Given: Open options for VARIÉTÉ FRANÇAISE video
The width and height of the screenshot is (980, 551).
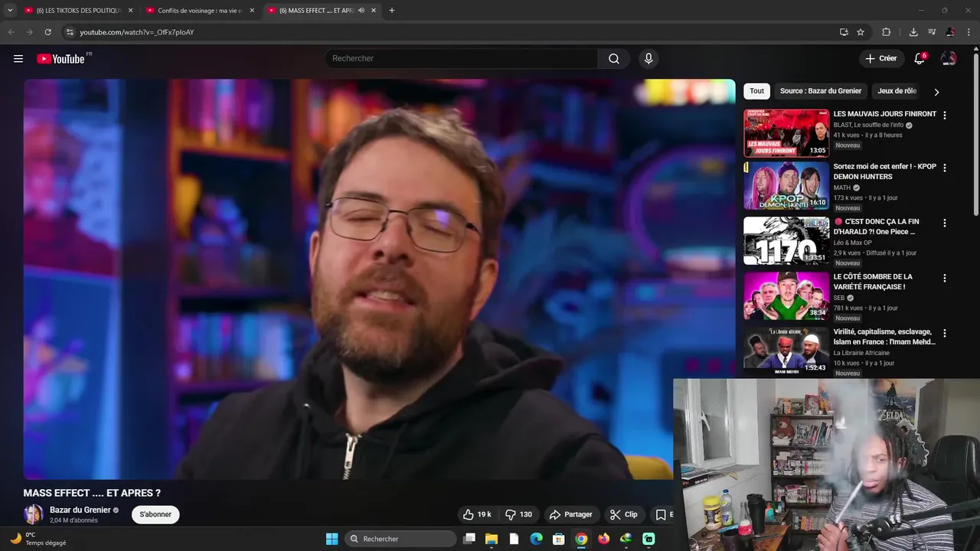Looking at the screenshot, I should coord(944,278).
